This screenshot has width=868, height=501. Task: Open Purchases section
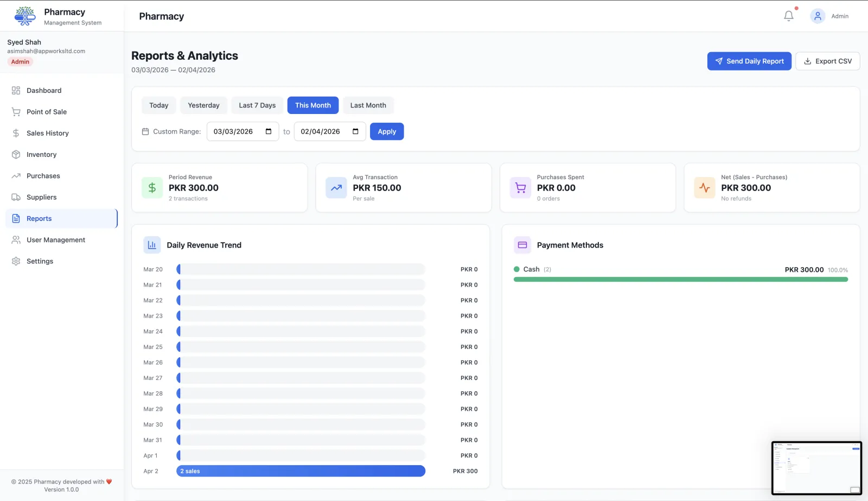coord(61,176)
